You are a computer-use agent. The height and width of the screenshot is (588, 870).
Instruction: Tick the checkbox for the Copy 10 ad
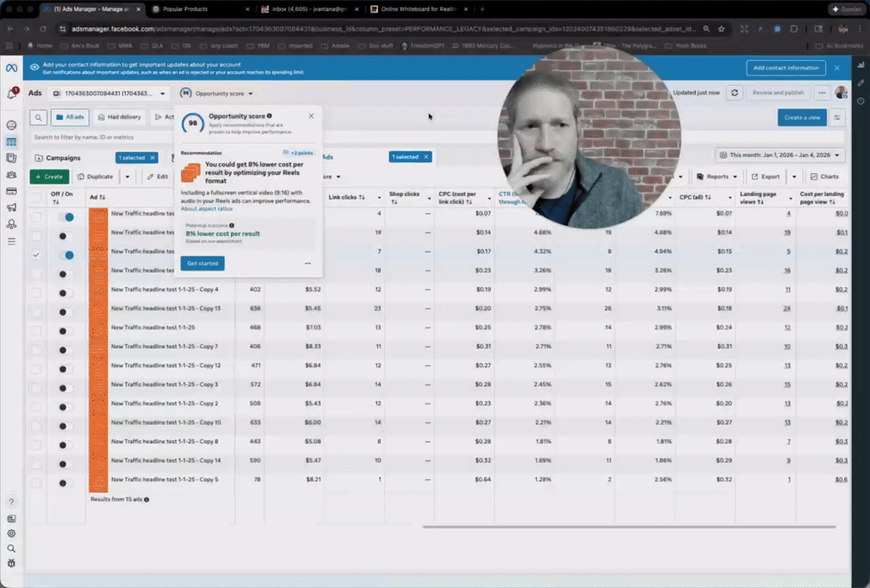(37, 426)
